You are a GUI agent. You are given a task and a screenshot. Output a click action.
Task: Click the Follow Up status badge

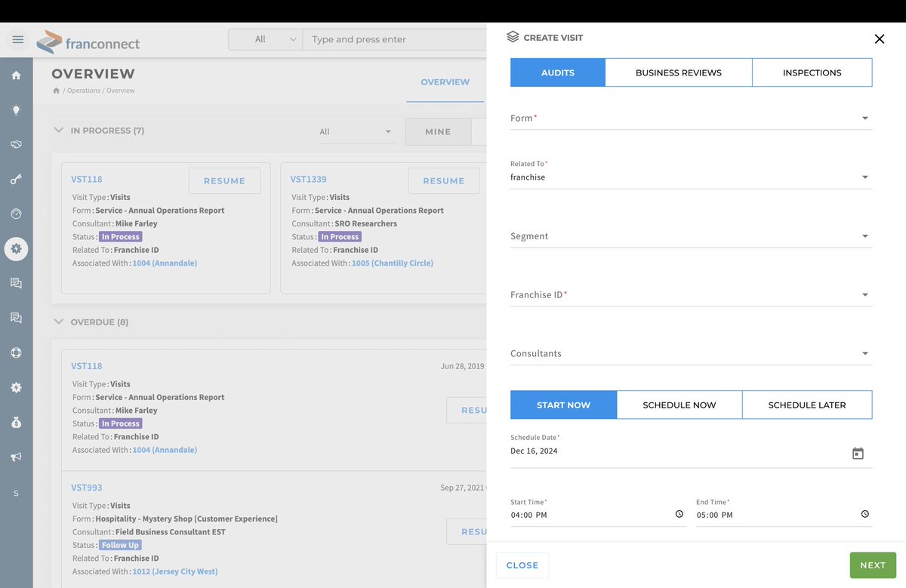click(x=120, y=545)
